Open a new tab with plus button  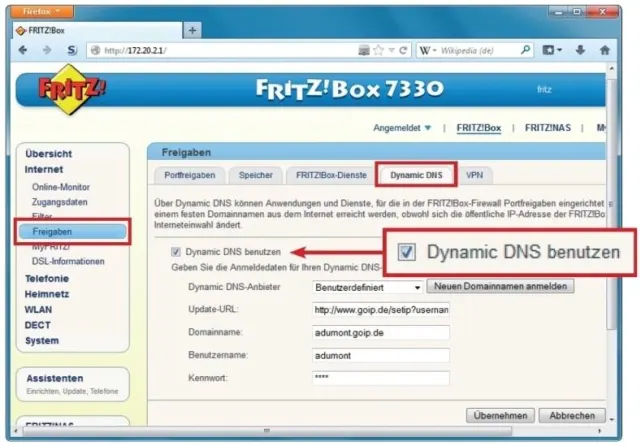tap(193, 30)
